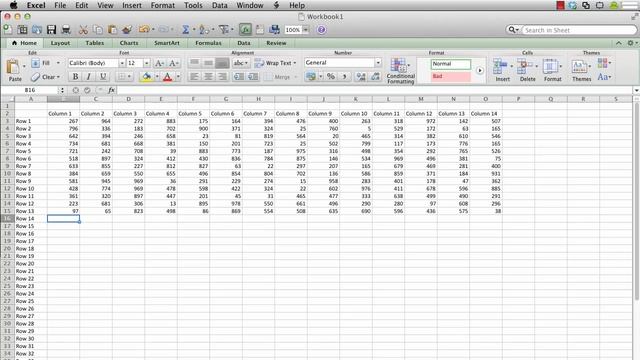Apply the Normal cell style
Viewport: 640px width, 360px height.
(451, 64)
